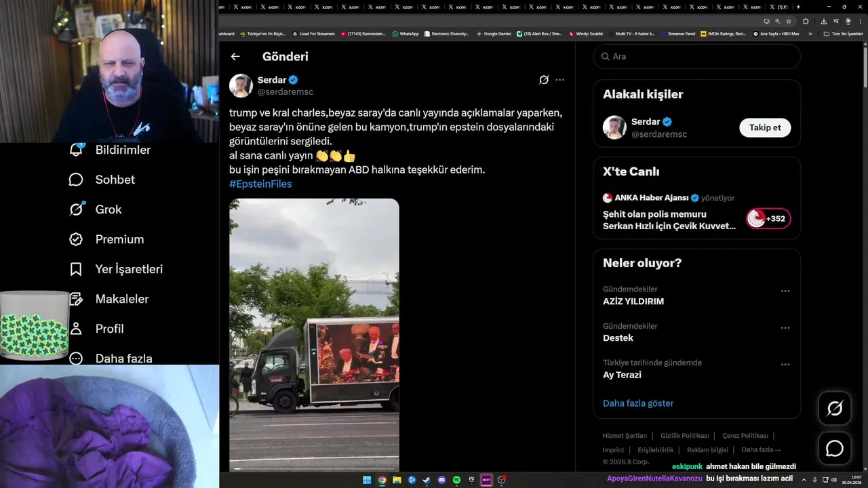Expand the bookmarks overflow chevron
Viewport: 868px width, 488px height.
810,33
